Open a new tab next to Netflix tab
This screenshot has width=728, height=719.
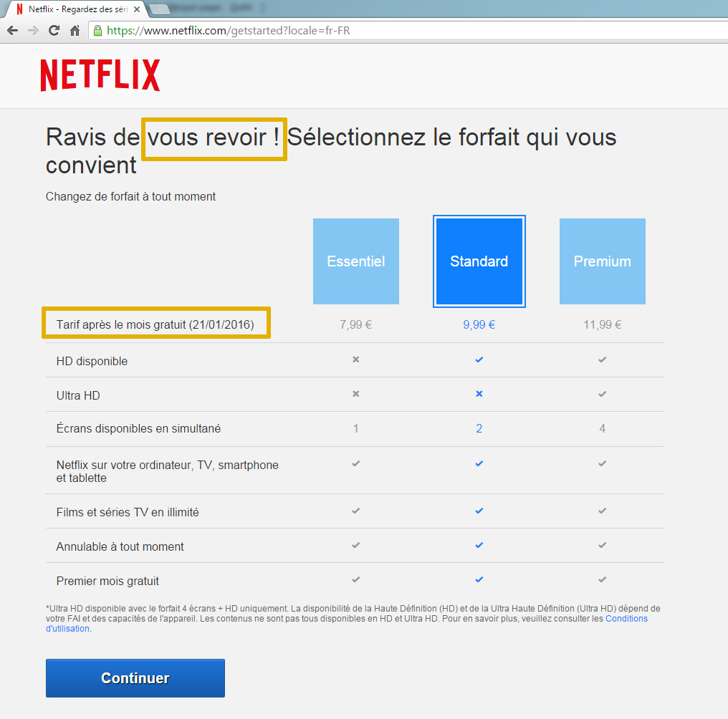pos(159,9)
